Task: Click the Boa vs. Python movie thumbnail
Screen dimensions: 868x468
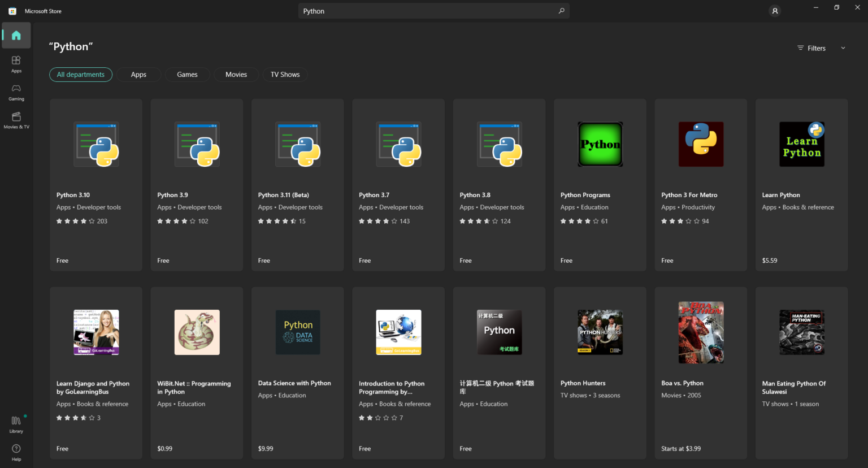Action: coord(701,332)
